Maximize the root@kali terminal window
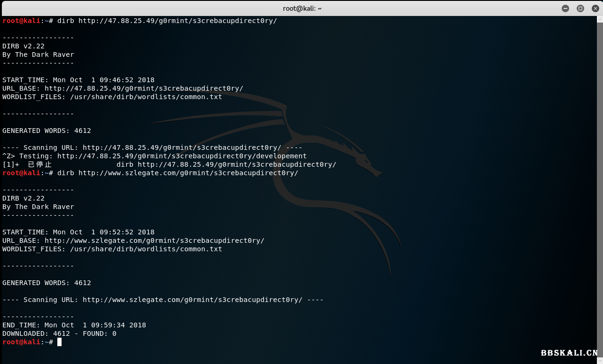Screen dimensions: 603x364 coord(580,8)
